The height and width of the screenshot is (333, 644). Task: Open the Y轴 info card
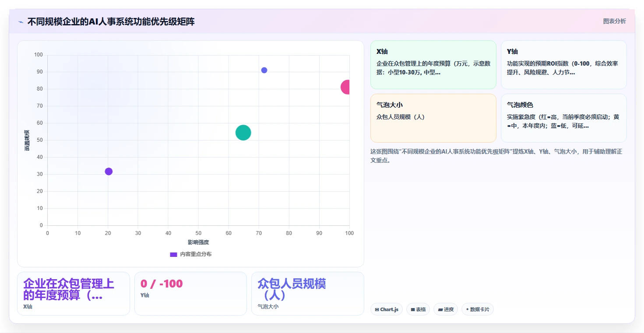(x=563, y=65)
